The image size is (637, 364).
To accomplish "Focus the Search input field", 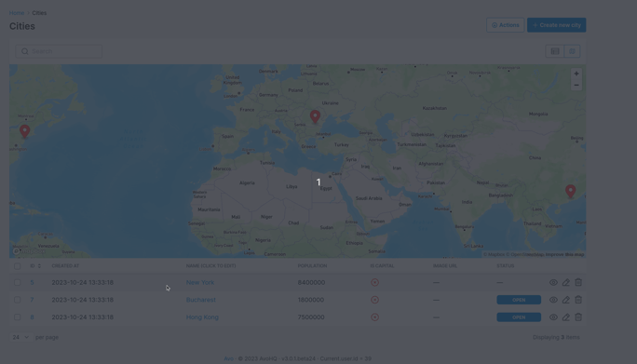I will click(59, 51).
